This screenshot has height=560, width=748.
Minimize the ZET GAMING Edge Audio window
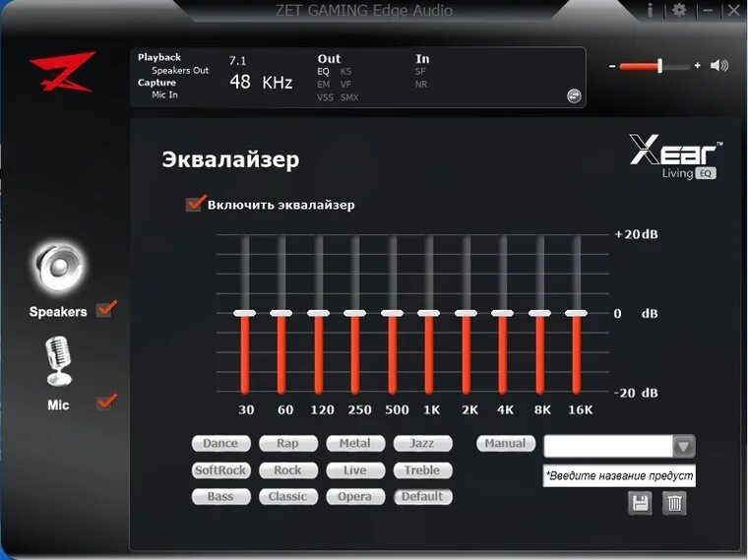708,10
